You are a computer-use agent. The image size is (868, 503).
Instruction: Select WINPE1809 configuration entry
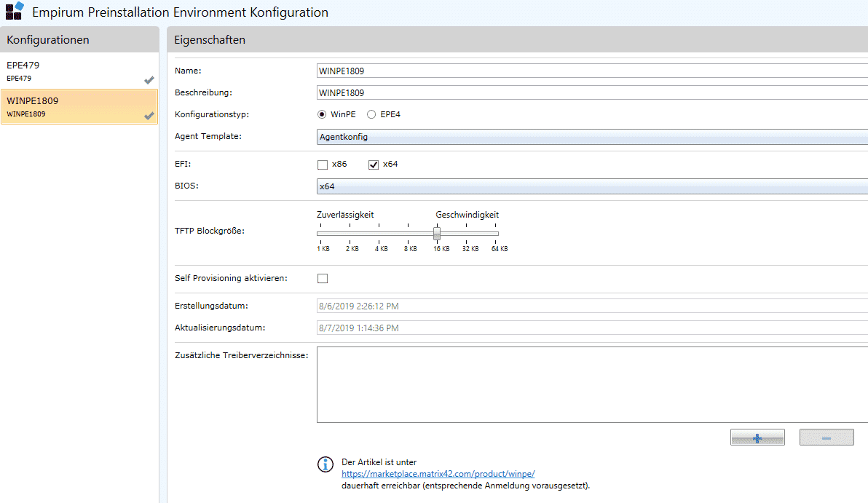79,107
